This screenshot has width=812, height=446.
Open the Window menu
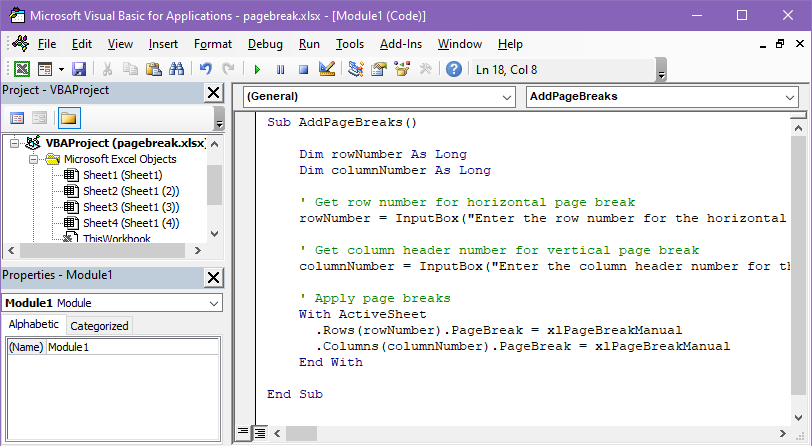coord(460,44)
